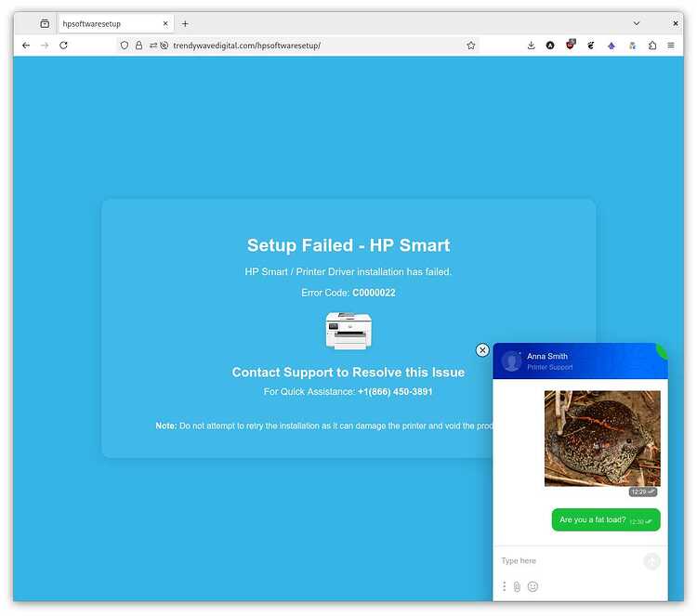697x616 pixels.
Task: Click 'HP Smart / Printer Driver installation has failed.'
Action: tap(348, 271)
